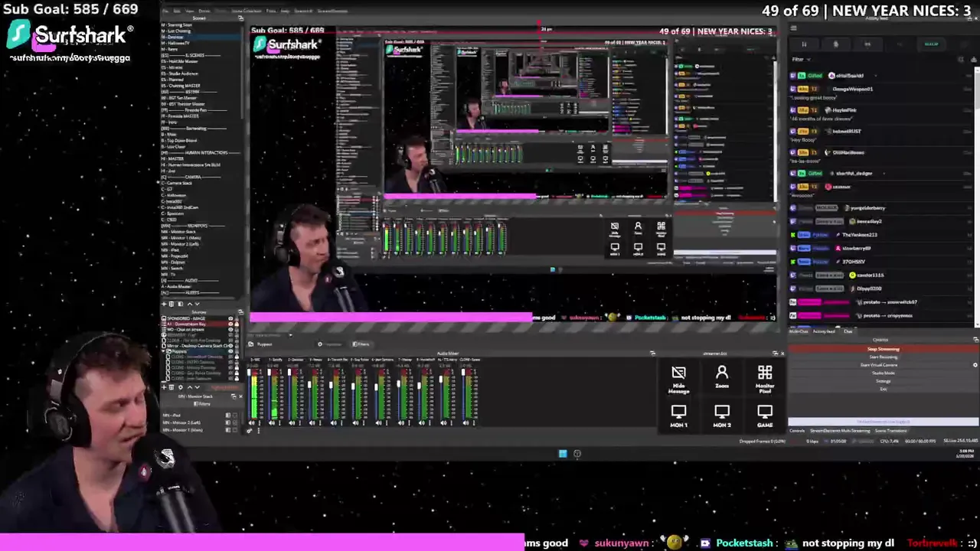
Task: Click Start Virtual Camera button
Action: click(x=879, y=365)
